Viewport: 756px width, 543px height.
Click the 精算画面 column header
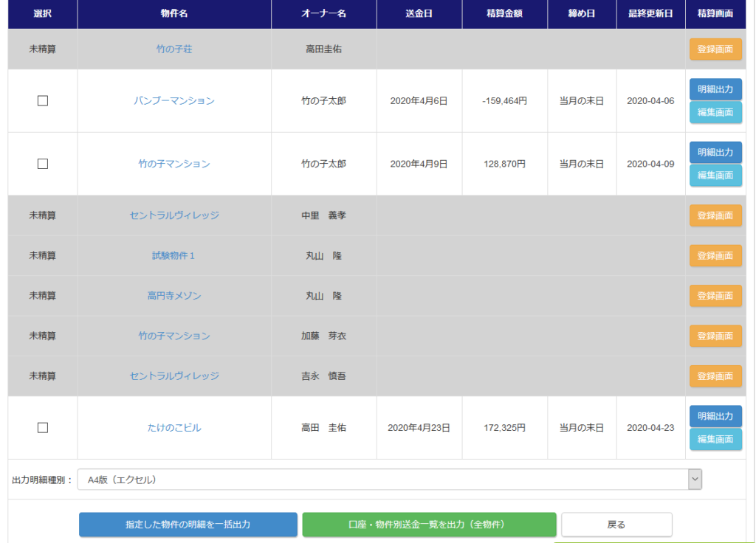coord(715,13)
